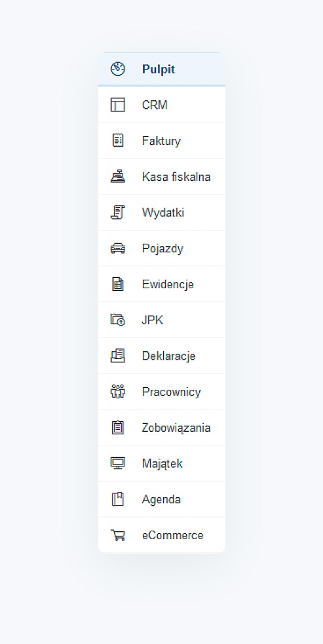Image resolution: width=323 pixels, height=644 pixels.
Task: Select the Faktury invoice icon
Action: point(118,140)
